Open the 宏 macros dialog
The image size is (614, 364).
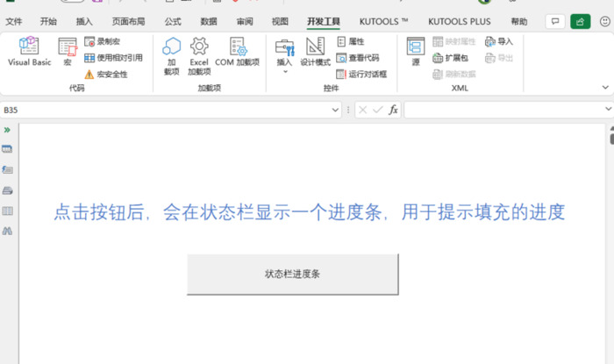[68, 51]
